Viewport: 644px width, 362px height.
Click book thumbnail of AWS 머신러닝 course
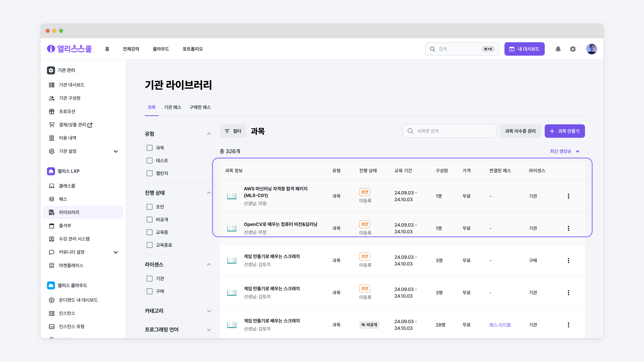(x=232, y=196)
